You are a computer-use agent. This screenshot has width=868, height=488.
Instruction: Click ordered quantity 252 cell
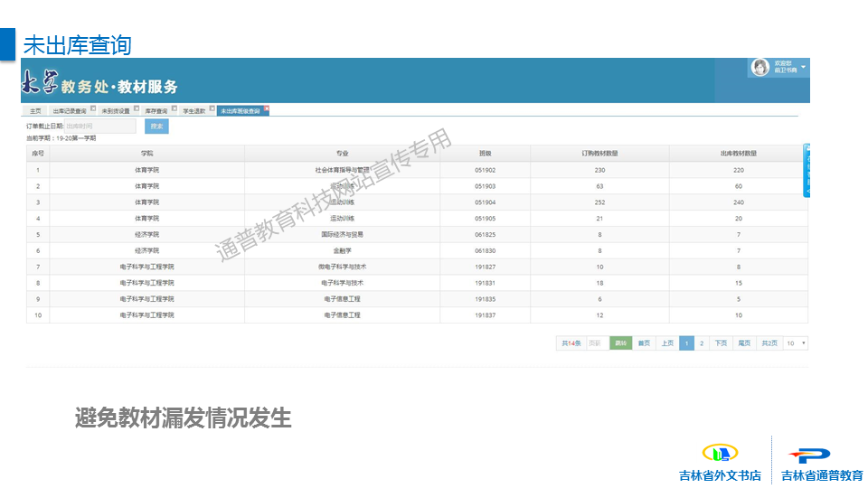pos(599,202)
